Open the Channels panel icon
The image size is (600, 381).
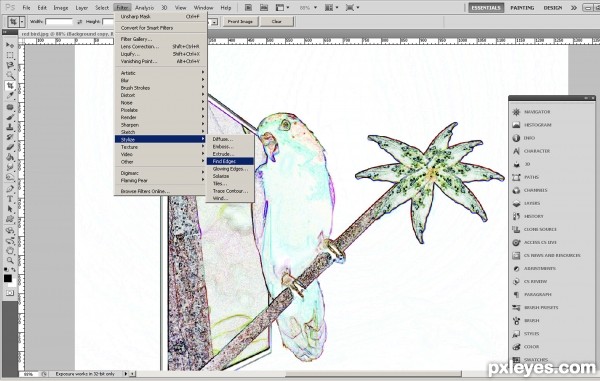516,190
